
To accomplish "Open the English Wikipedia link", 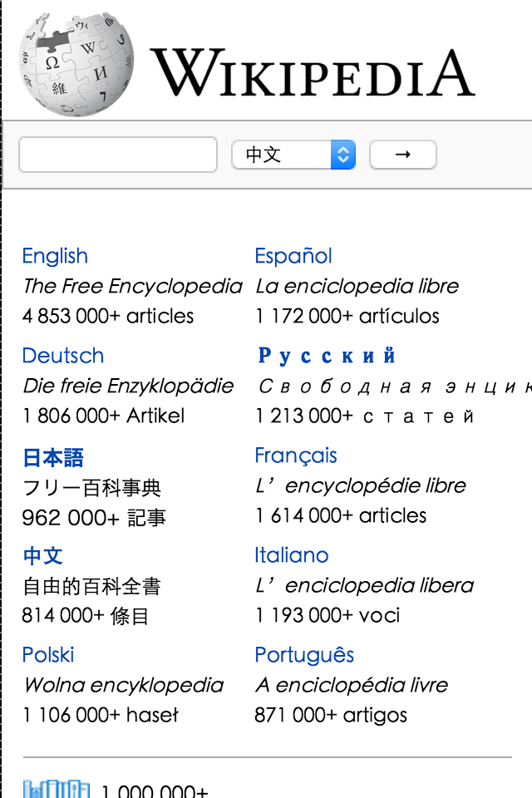I will [x=55, y=256].
